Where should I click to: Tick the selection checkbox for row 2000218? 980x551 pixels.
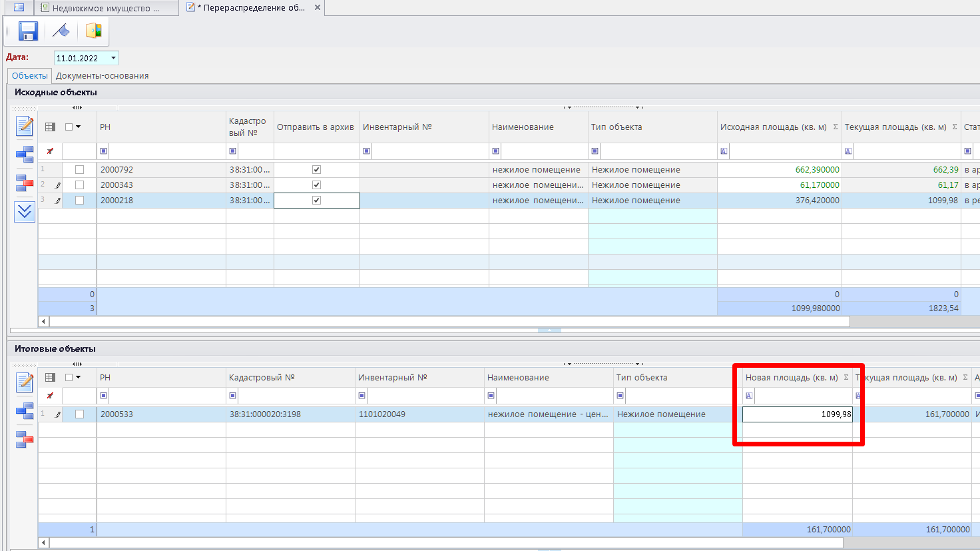tap(79, 200)
